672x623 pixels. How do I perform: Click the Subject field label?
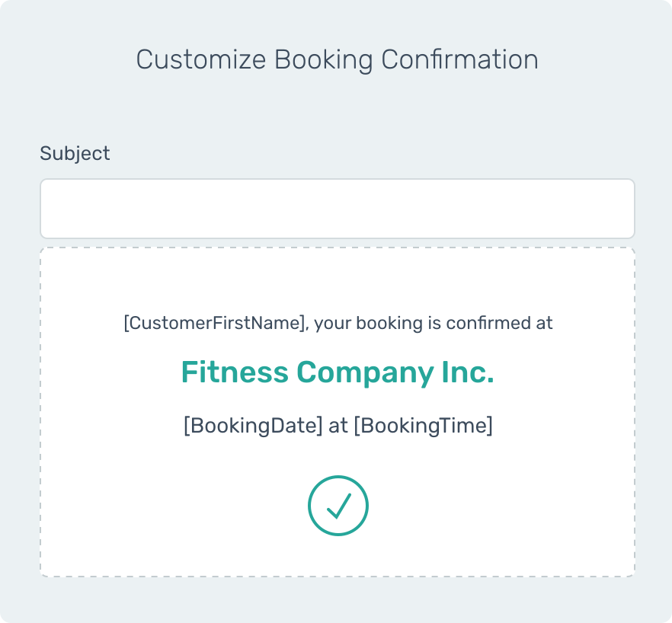[x=75, y=153]
